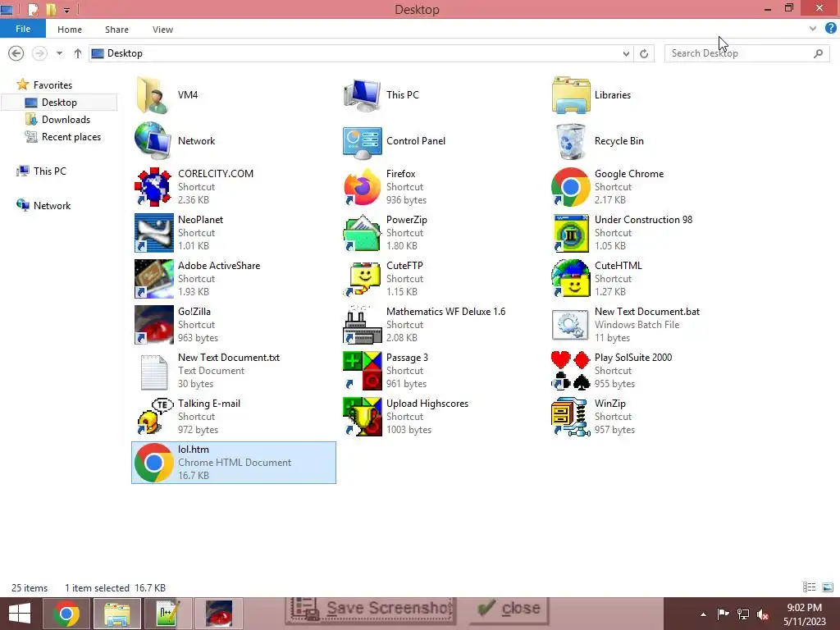
Task: Open the clock showing 9:02 PM
Action: 804,614
